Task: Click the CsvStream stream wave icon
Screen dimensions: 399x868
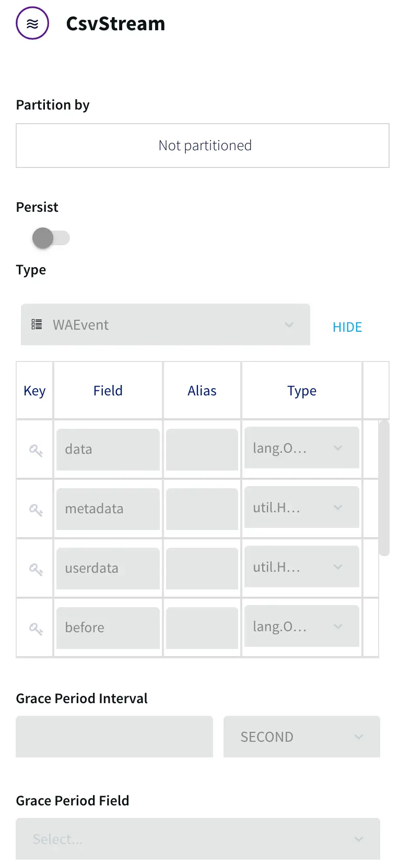Action: pyautogui.click(x=32, y=23)
